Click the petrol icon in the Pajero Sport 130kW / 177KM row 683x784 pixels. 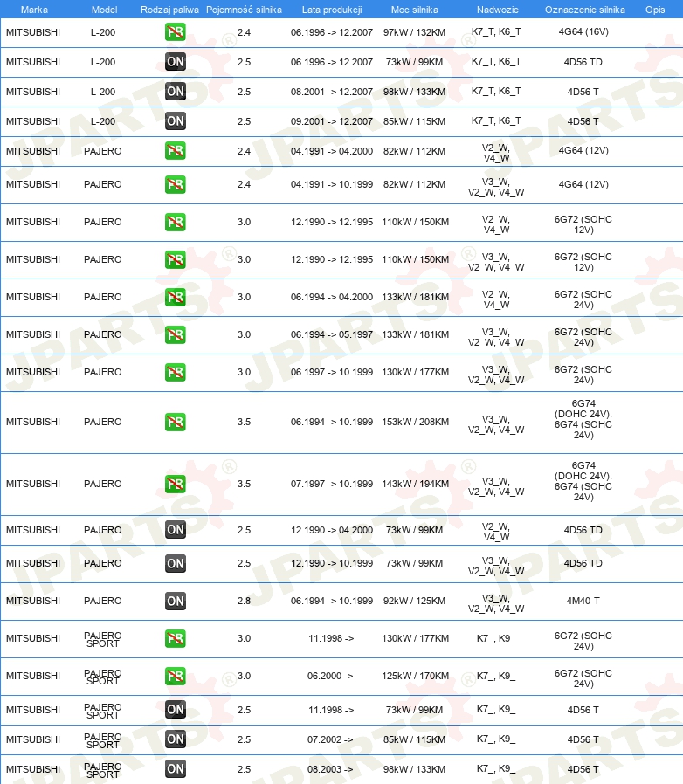176,638
